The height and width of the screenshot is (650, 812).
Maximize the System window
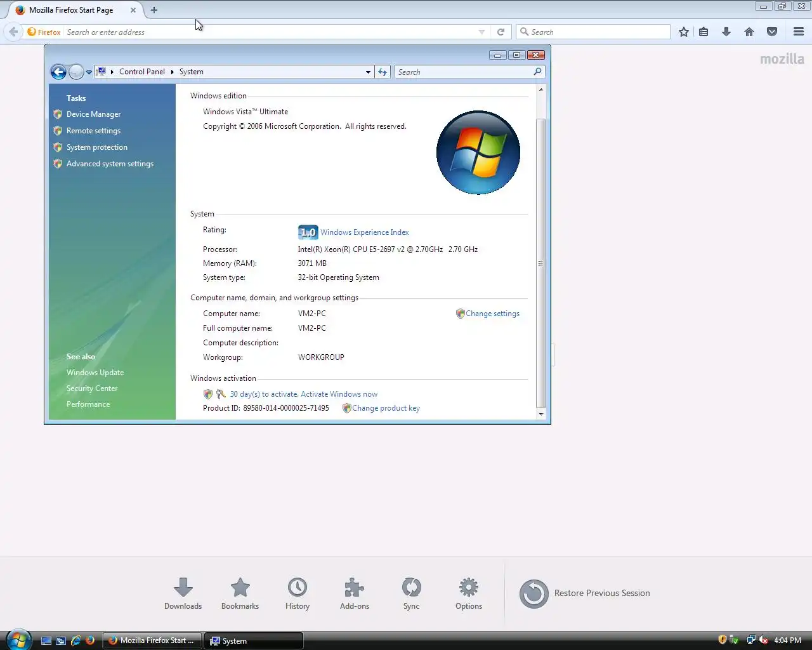tap(516, 55)
